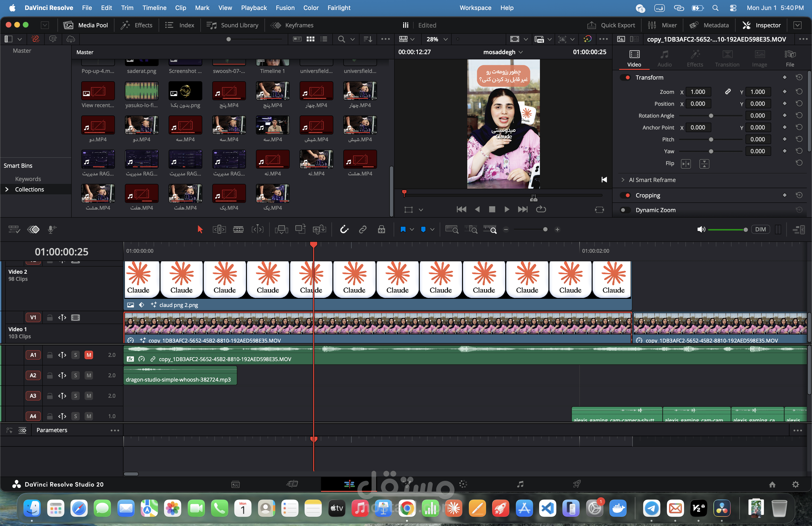Open the Keyframes panel
The height and width of the screenshot is (526, 812).
(292, 25)
